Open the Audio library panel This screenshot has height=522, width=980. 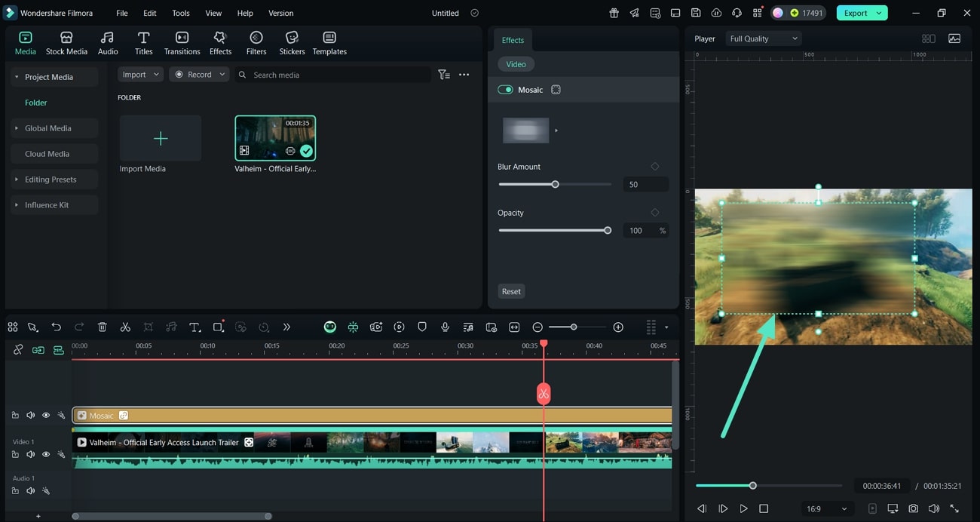108,43
